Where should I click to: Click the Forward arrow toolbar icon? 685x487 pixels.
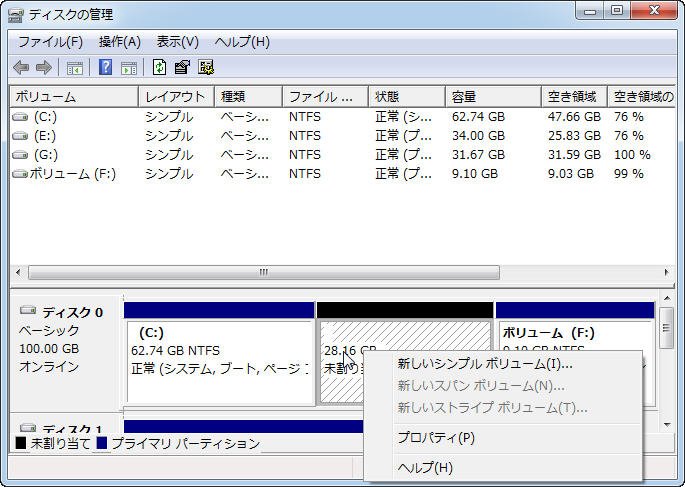[x=44, y=68]
